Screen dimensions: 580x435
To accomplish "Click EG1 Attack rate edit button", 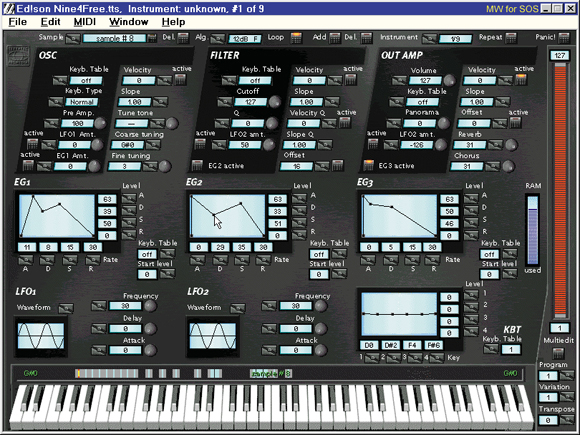I will click(x=26, y=260).
